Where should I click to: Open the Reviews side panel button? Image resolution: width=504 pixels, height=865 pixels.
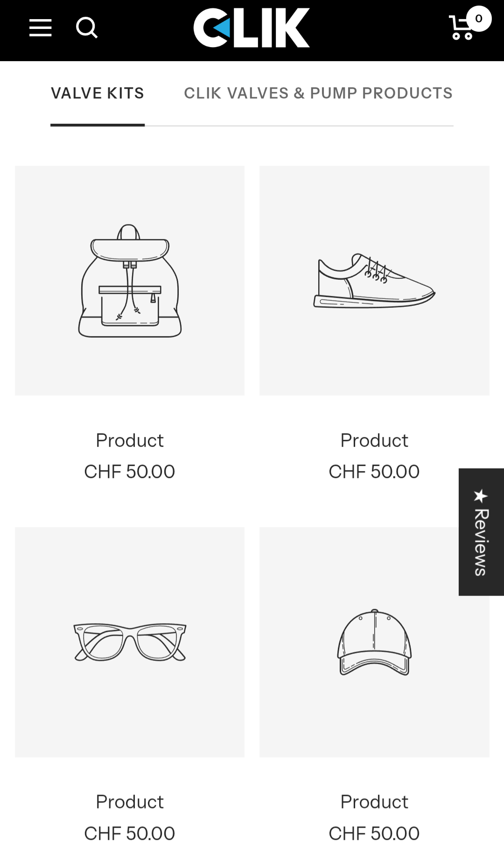pyautogui.click(x=481, y=532)
